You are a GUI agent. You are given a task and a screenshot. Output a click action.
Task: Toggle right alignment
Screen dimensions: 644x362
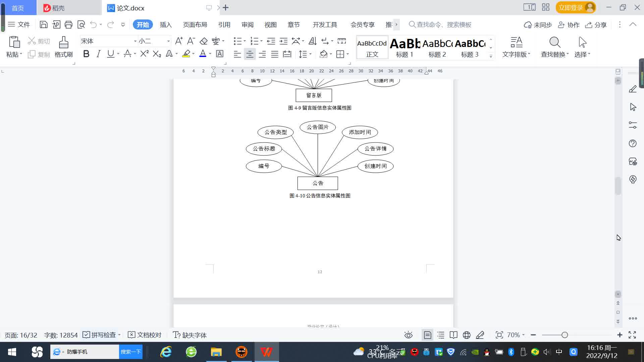pos(262,54)
